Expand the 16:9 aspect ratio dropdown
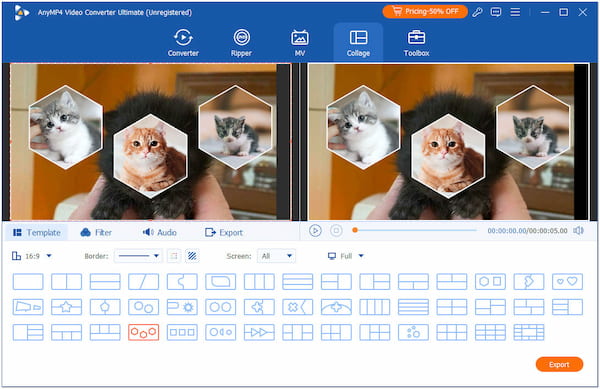 tap(32, 256)
